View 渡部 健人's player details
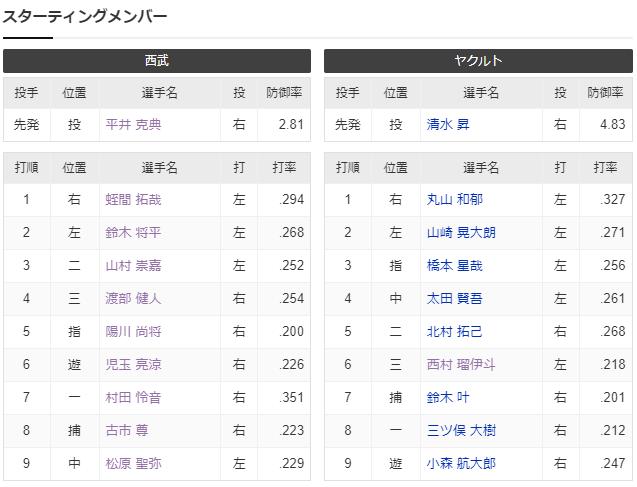 pyautogui.click(x=133, y=299)
